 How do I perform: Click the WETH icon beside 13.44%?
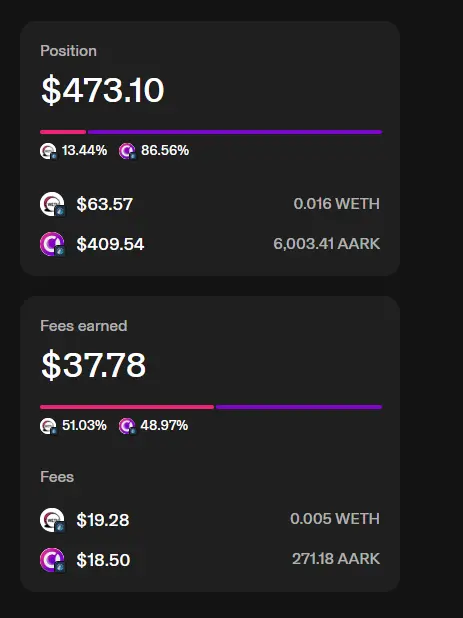(48, 151)
